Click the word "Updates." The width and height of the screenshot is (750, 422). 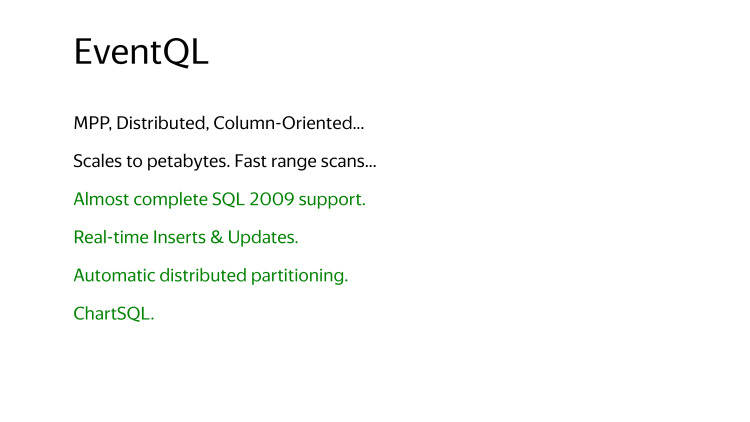[x=262, y=237]
